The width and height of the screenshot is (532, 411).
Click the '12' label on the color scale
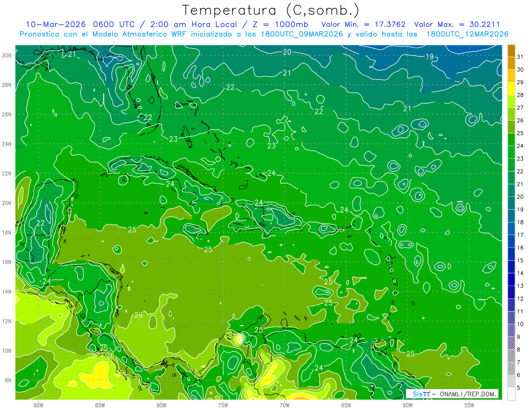[x=520, y=298]
